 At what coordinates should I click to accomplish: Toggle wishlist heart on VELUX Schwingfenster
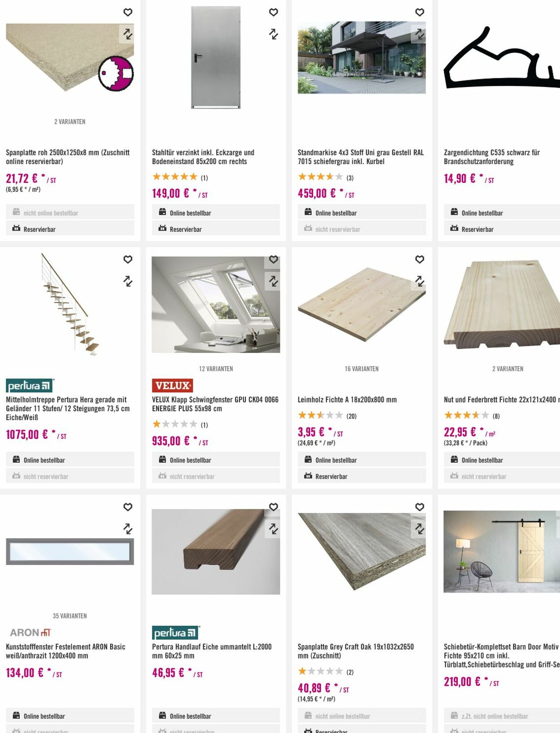click(x=273, y=259)
